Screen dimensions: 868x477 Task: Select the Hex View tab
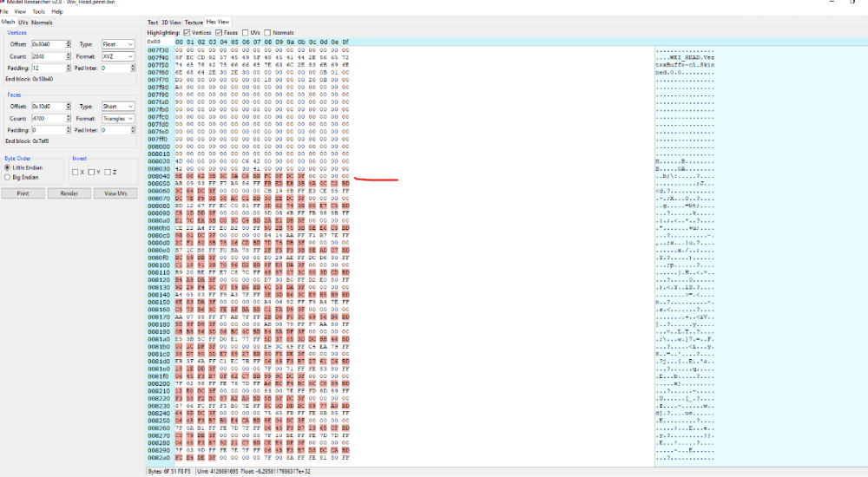[218, 23]
